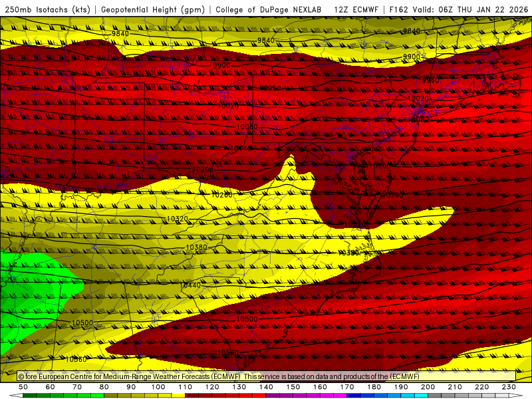Viewport: 532px width, 399px height.
Task: Pick the dark maroon swatch just after 110
Action: coord(192,396)
